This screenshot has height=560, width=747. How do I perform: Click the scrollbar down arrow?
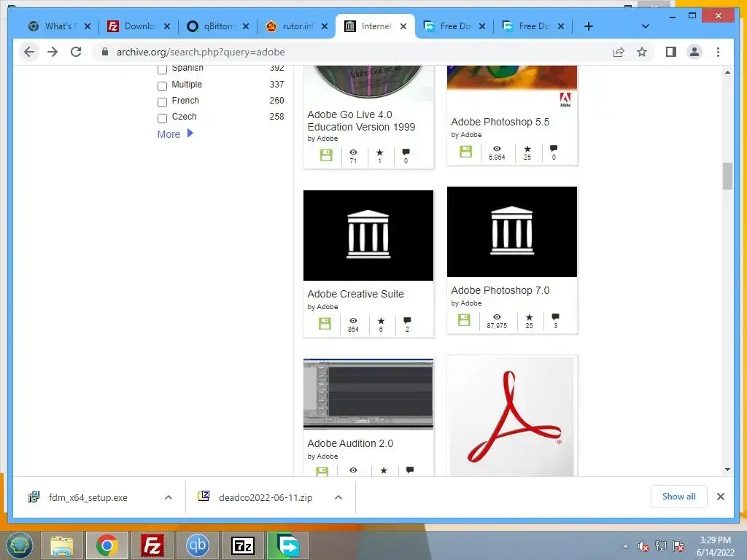(x=727, y=469)
